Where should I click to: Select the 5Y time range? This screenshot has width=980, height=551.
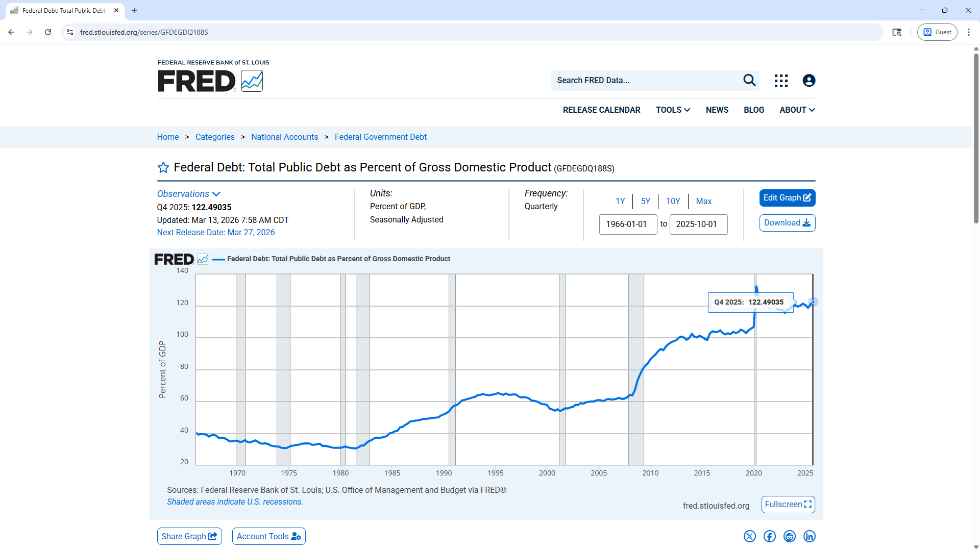pyautogui.click(x=645, y=201)
